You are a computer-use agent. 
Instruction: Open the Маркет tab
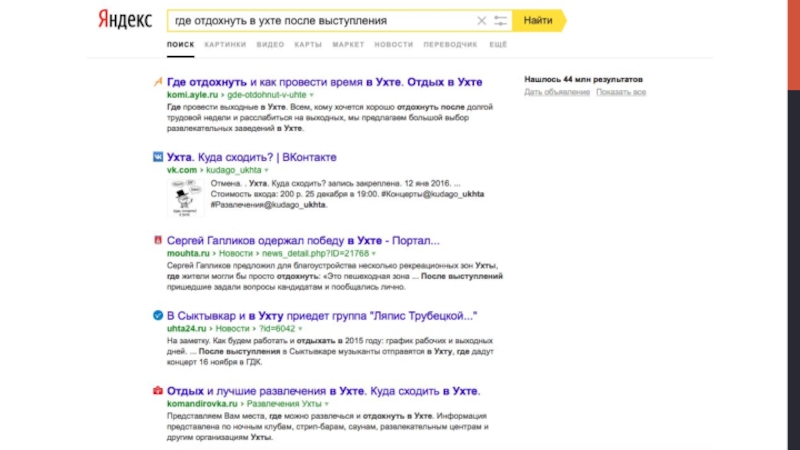tap(348, 45)
